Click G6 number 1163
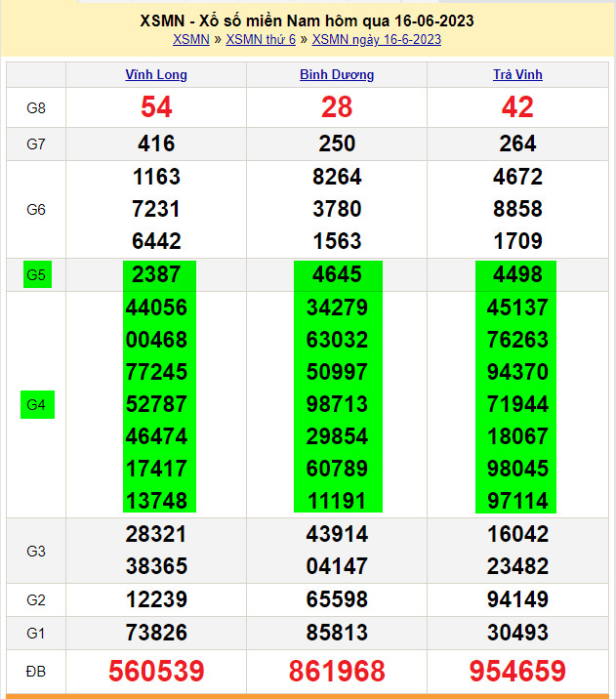616x699 pixels. [156, 177]
